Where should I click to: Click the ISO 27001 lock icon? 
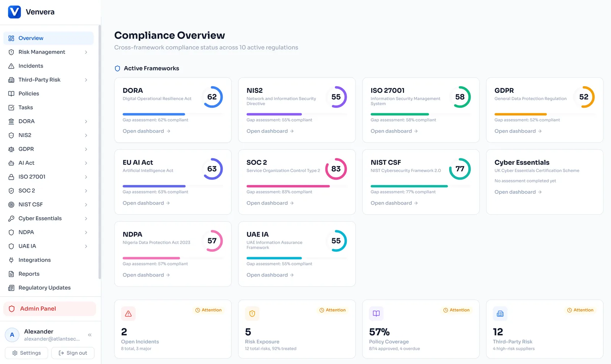point(11,177)
